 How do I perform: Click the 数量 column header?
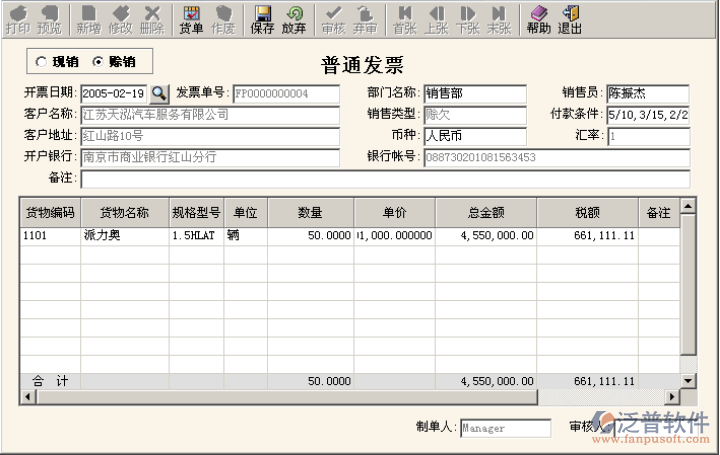point(311,212)
